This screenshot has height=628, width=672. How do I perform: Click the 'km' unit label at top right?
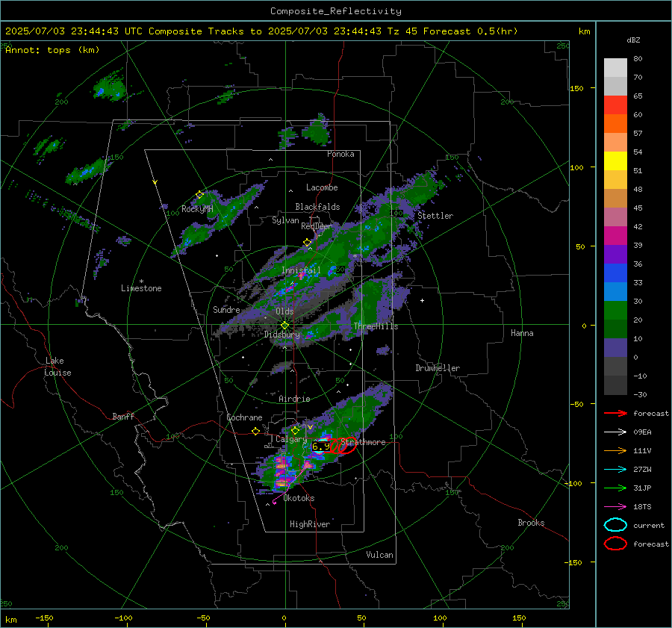click(x=584, y=31)
